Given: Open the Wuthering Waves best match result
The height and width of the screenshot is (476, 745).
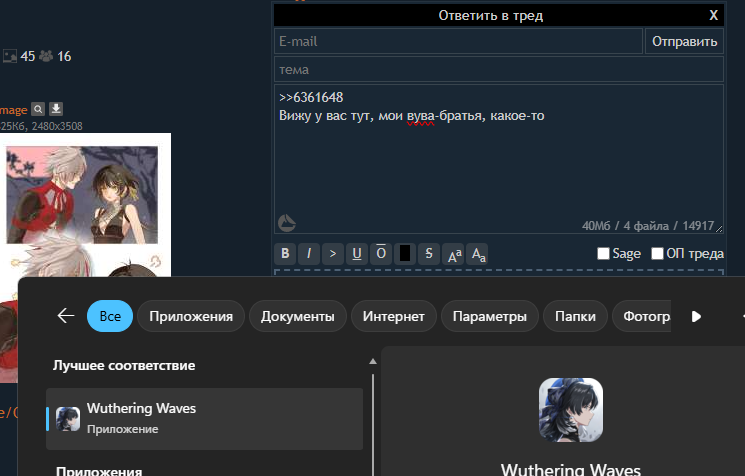Looking at the screenshot, I should point(204,419).
